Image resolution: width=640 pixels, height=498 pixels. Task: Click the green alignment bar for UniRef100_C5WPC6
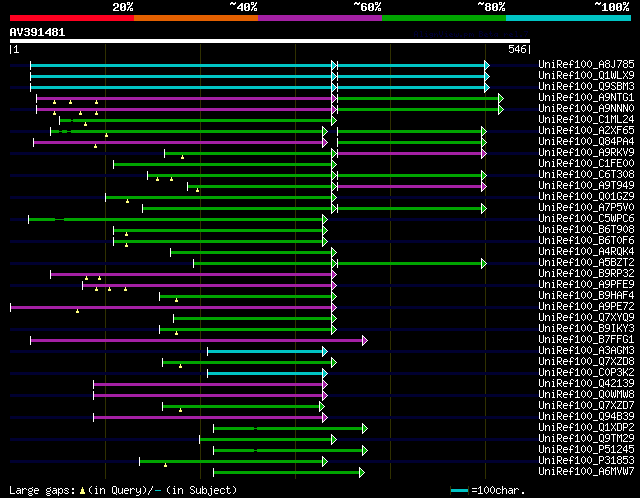point(176,220)
